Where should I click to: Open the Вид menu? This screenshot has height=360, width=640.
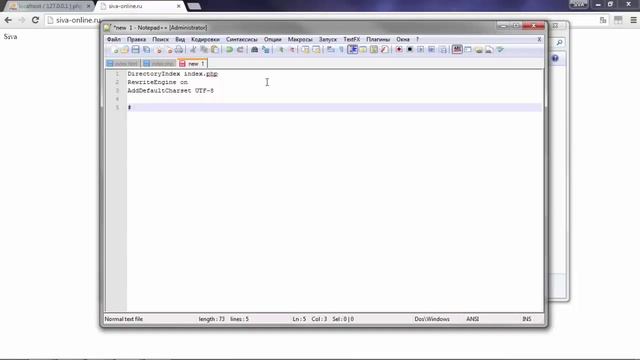click(180, 39)
